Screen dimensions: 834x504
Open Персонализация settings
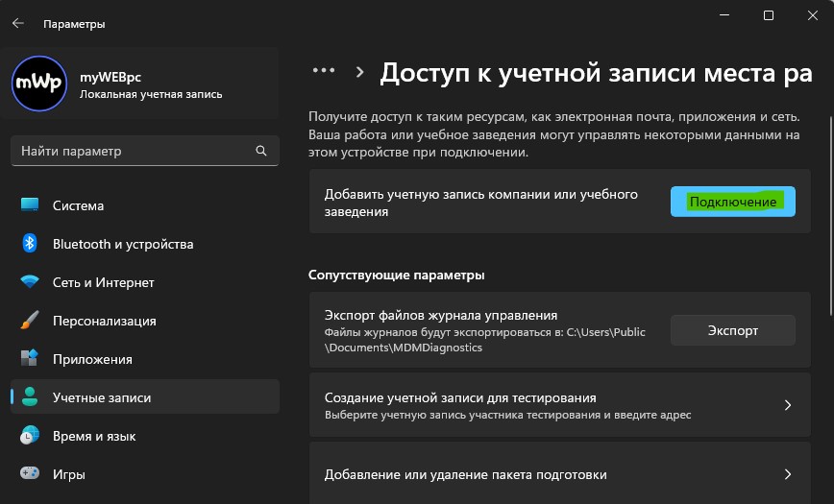click(x=145, y=320)
